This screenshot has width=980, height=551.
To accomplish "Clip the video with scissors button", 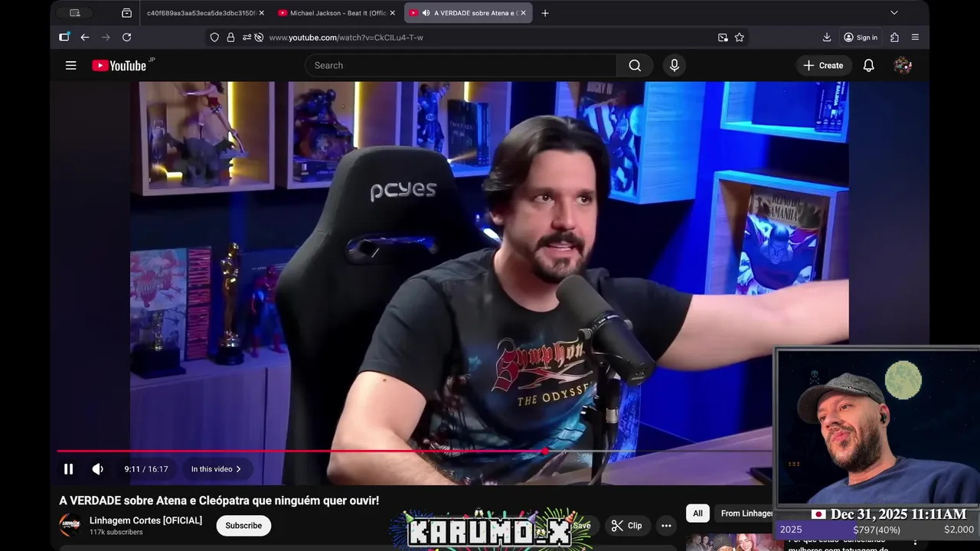I will [627, 526].
